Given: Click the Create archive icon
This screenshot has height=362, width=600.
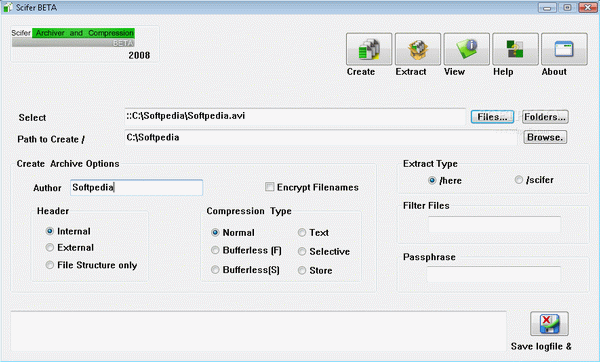Looking at the screenshot, I should pos(369,49).
